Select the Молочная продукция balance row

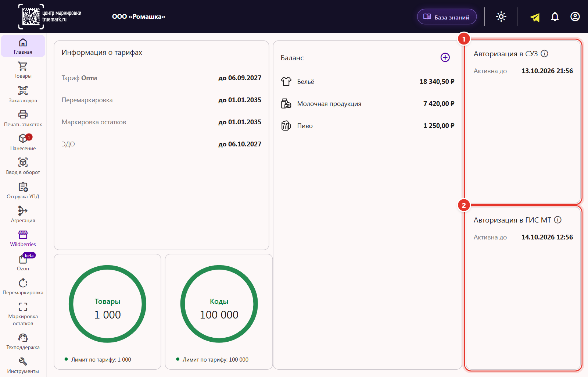367,104
